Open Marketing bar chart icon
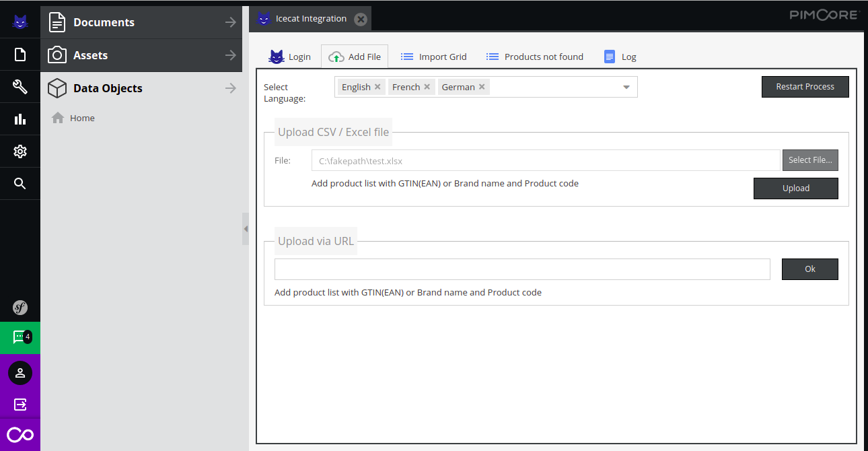868x451 pixels. click(20, 119)
